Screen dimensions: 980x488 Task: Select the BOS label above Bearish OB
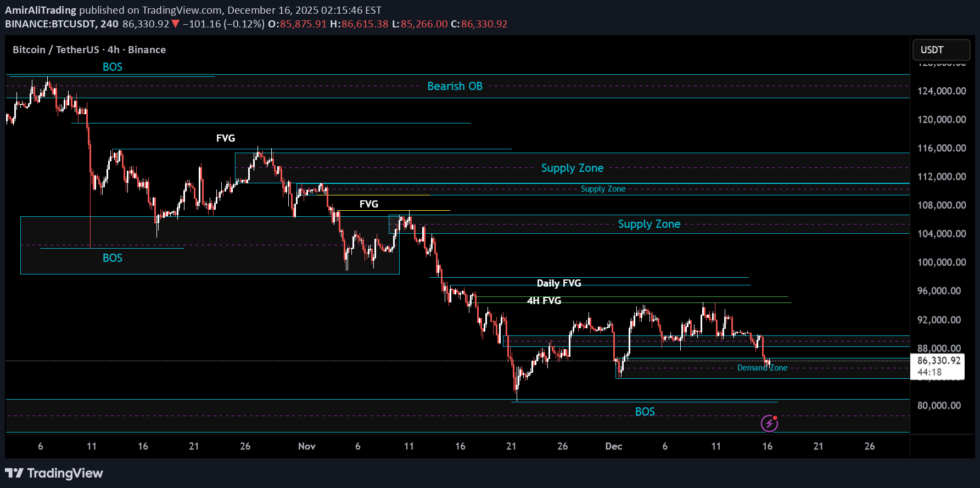click(x=113, y=67)
